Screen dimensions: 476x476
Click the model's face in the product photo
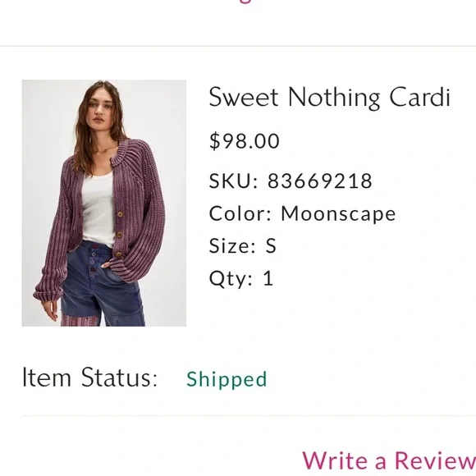point(100,107)
